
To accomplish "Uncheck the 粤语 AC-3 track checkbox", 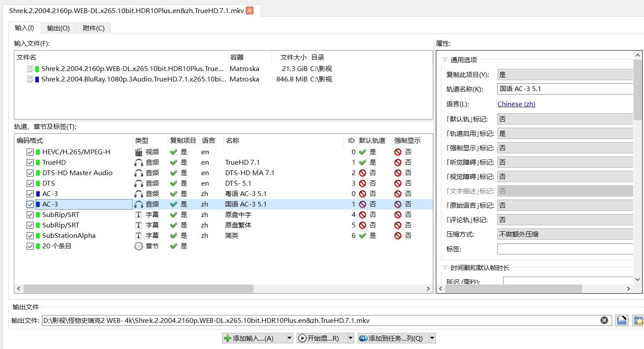I will click(30, 194).
